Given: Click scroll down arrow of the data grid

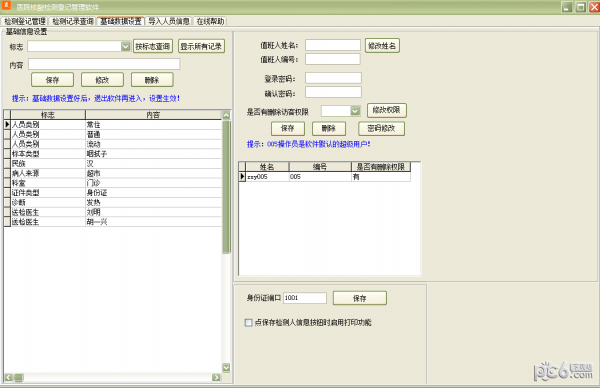Looking at the screenshot, I should [226, 367].
